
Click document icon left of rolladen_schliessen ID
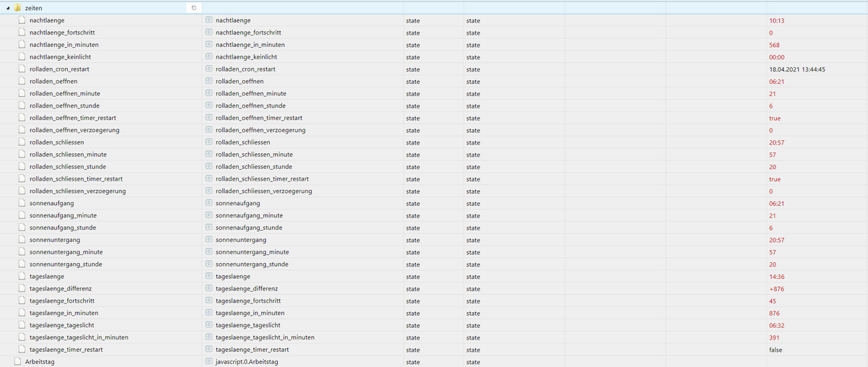[22, 142]
